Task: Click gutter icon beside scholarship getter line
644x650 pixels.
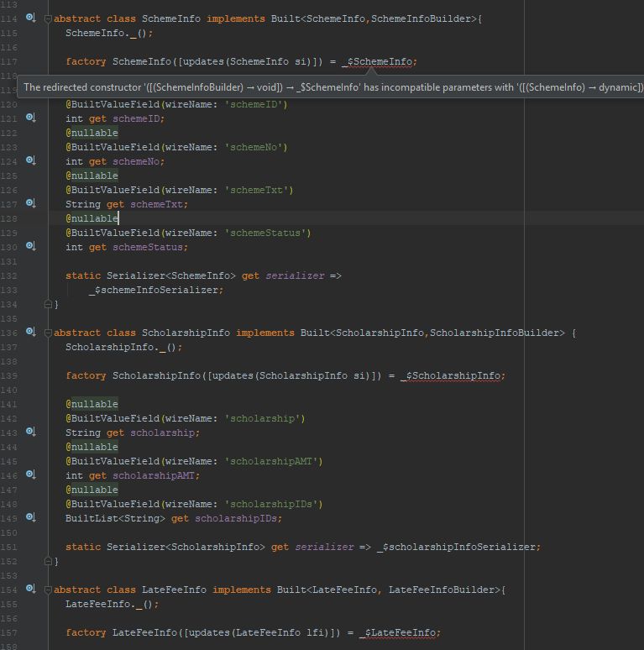Action: (x=31, y=432)
